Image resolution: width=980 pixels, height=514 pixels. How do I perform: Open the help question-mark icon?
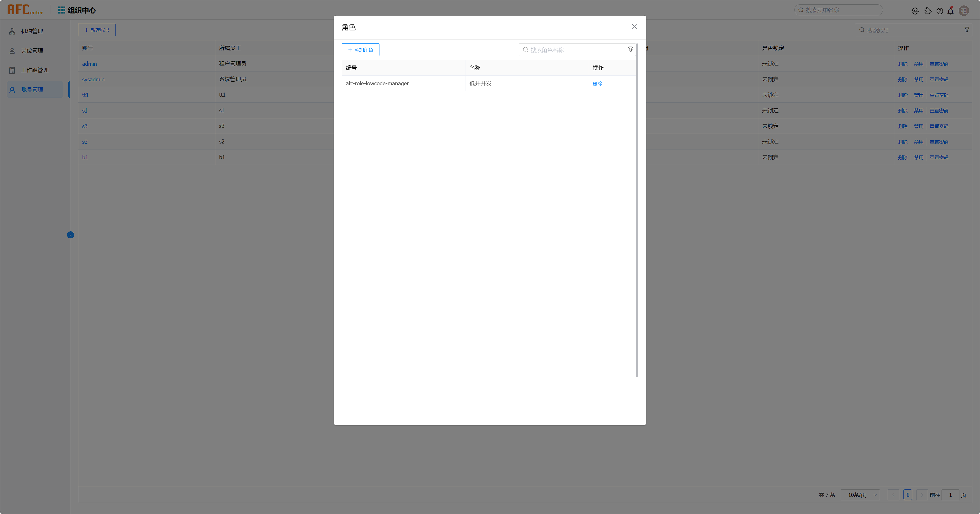click(x=940, y=11)
